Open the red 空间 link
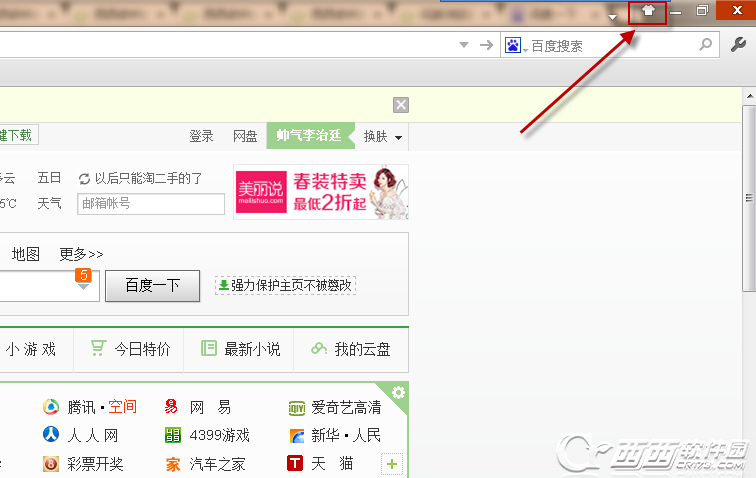The height and width of the screenshot is (478, 756). coord(122,407)
